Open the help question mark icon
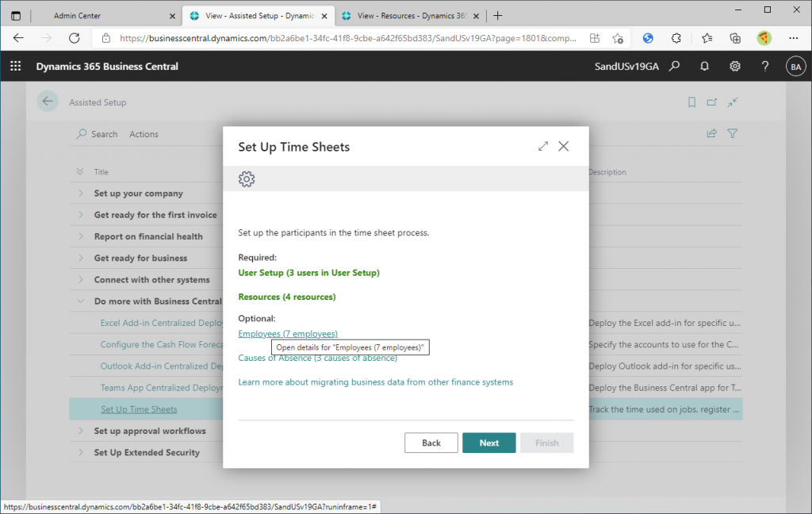Viewport: 812px width, 514px height. 765,66
